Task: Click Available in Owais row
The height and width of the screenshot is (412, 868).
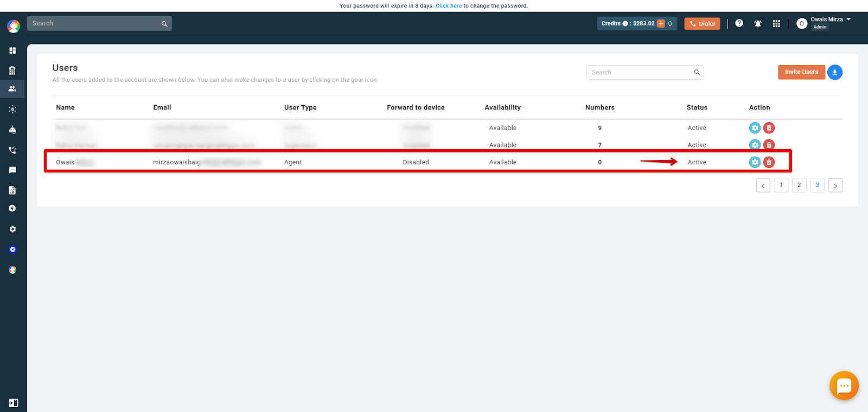Action: pyautogui.click(x=503, y=162)
